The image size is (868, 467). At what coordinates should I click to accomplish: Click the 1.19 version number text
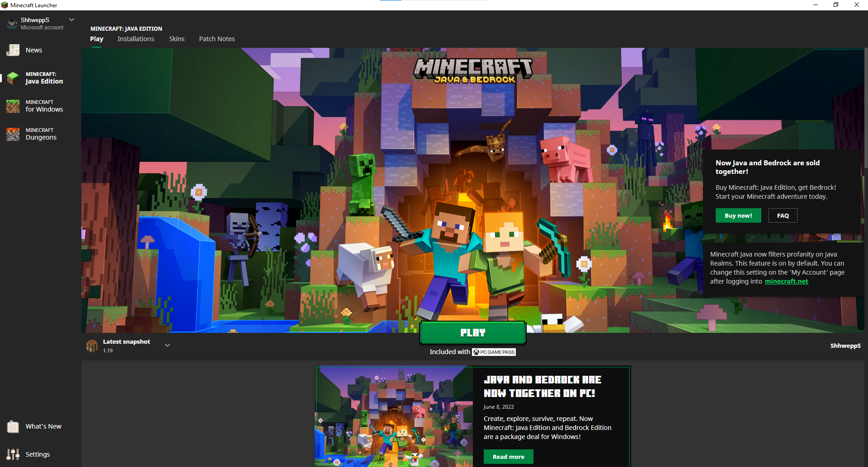(108, 350)
